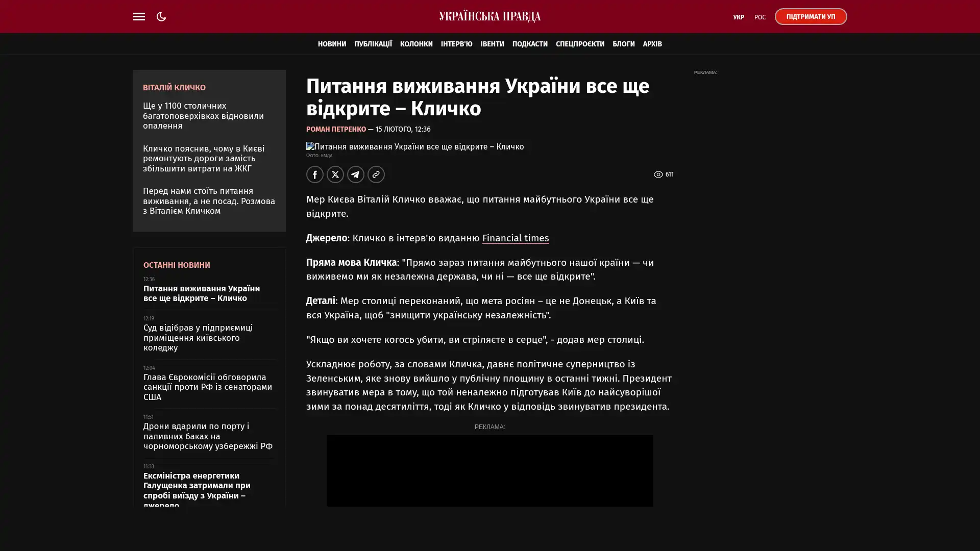Click the Ukrainska Pravda logo
980x551 pixels.
[x=489, y=16]
